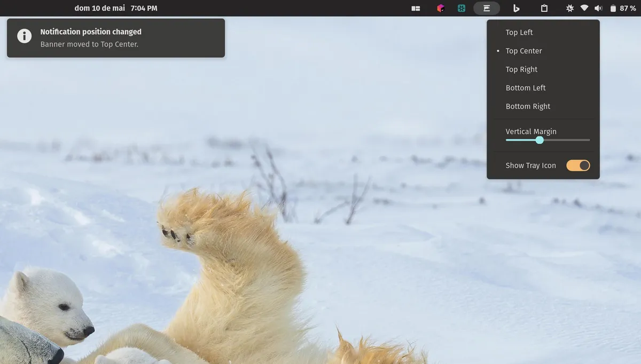
Task: Click the volume speaker icon
Action: 598,8
